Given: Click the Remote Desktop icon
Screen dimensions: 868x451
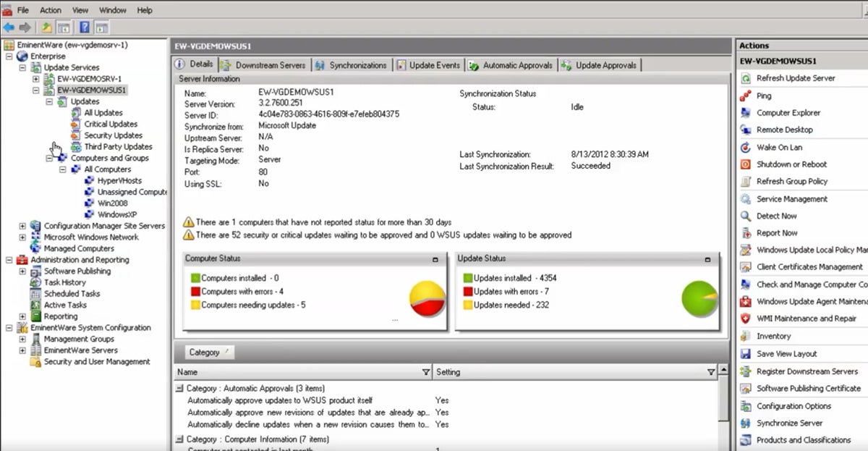Looking at the screenshot, I should pos(745,130).
